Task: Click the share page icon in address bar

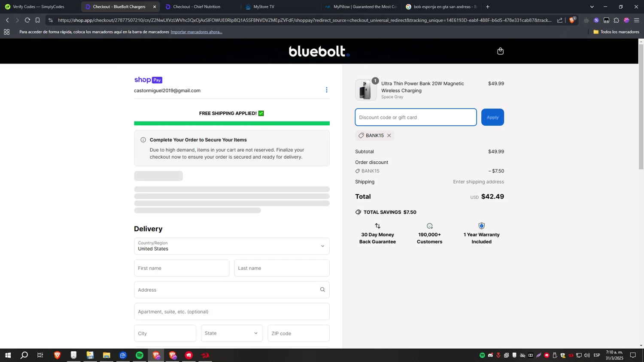Action: point(559,20)
